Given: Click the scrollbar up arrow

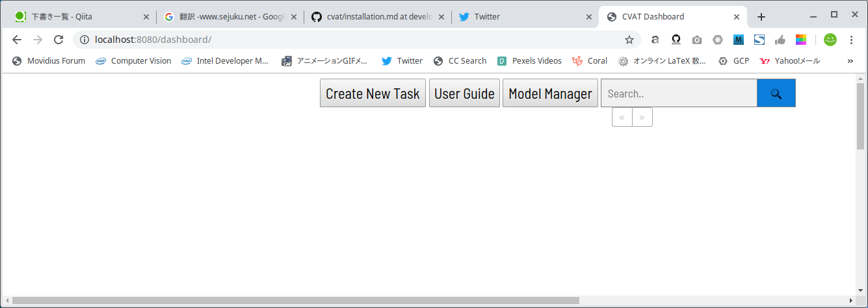Looking at the screenshot, I should (861, 79).
